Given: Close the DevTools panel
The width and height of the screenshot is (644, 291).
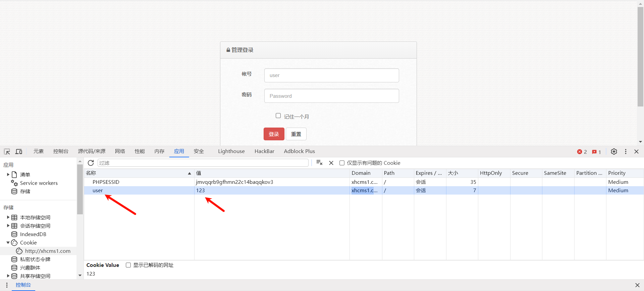Looking at the screenshot, I should tap(636, 152).
